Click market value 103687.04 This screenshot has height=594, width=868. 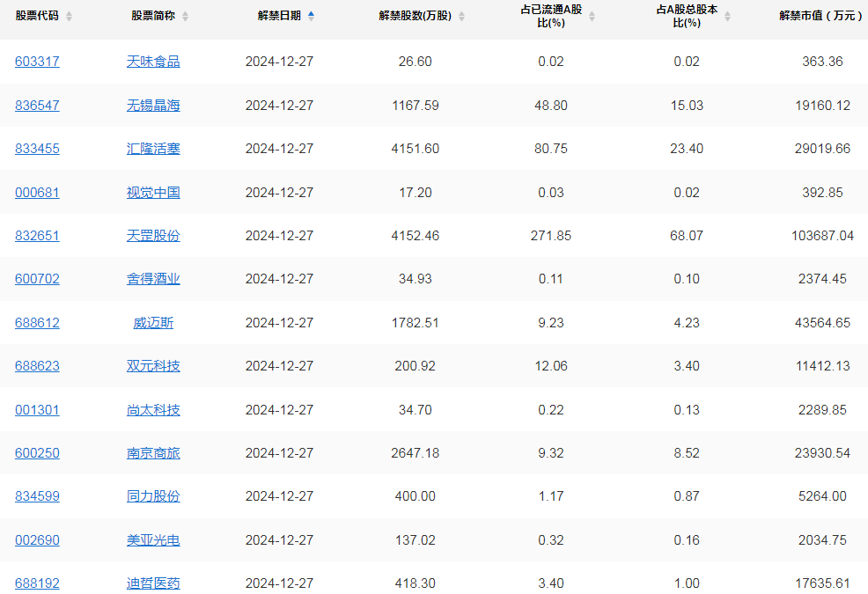pos(822,235)
